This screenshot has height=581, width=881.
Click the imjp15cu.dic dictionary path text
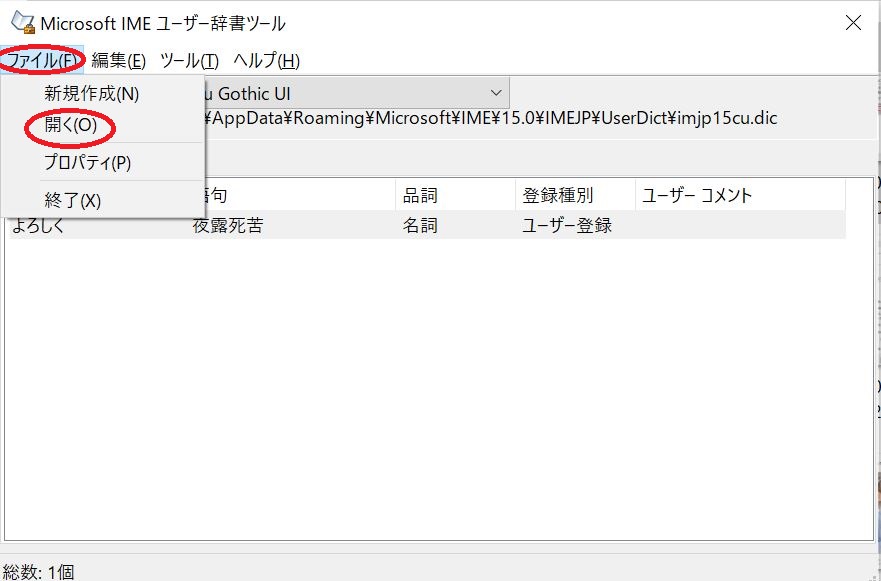(491, 119)
